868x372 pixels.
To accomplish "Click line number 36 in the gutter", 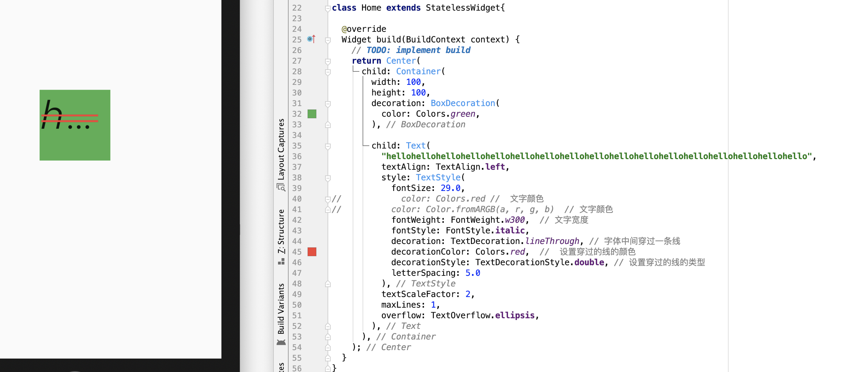I will coord(297,156).
